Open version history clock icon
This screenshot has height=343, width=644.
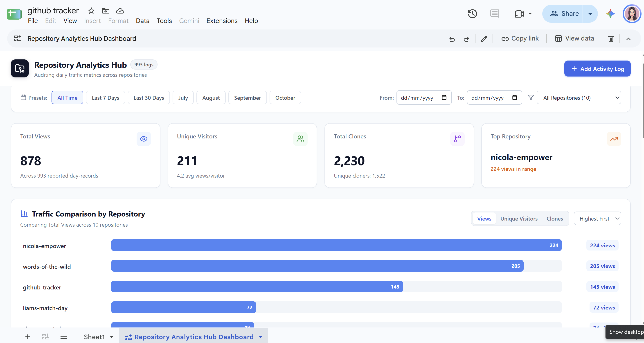tap(472, 14)
